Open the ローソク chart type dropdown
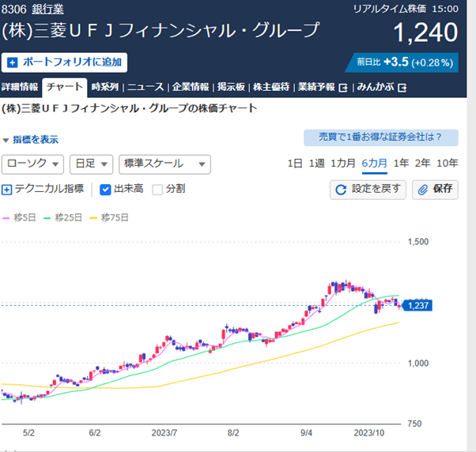This screenshot has width=476, height=452. tap(32, 164)
